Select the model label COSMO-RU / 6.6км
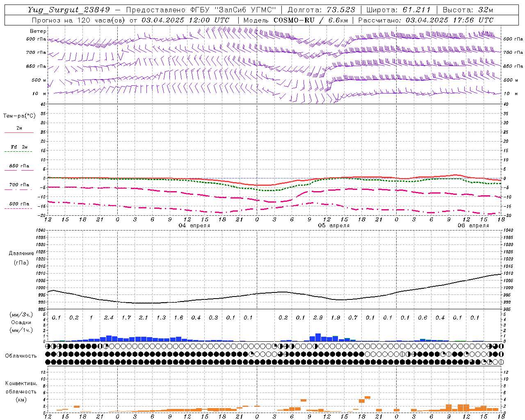This screenshot has width=525, height=420. click(311, 20)
